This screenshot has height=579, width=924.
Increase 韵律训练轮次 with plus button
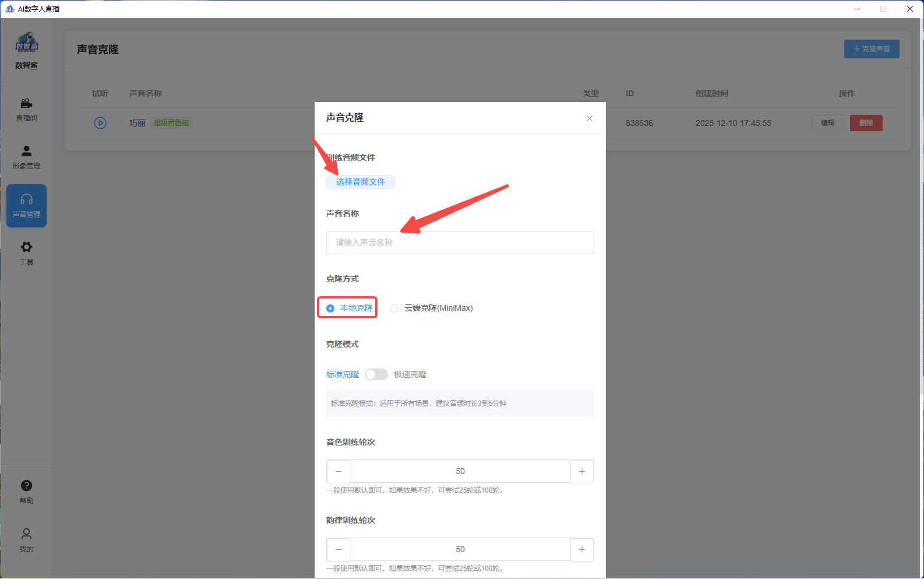(582, 549)
